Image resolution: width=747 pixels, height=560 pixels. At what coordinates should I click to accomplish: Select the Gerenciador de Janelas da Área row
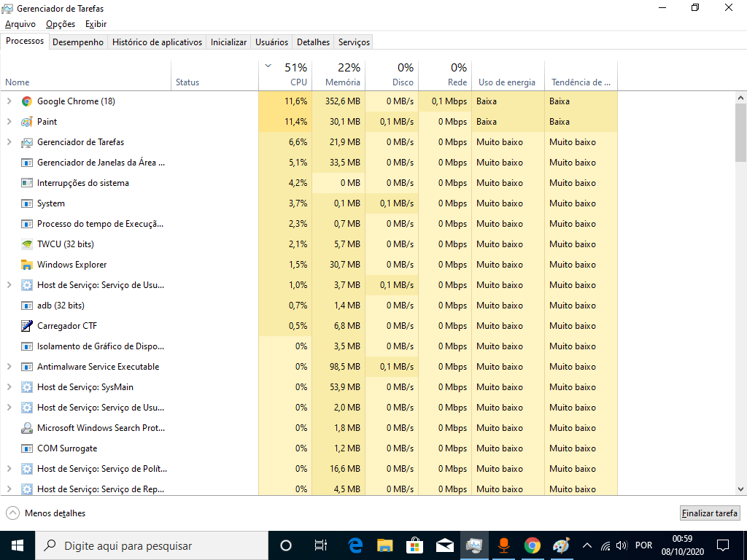[309, 163]
